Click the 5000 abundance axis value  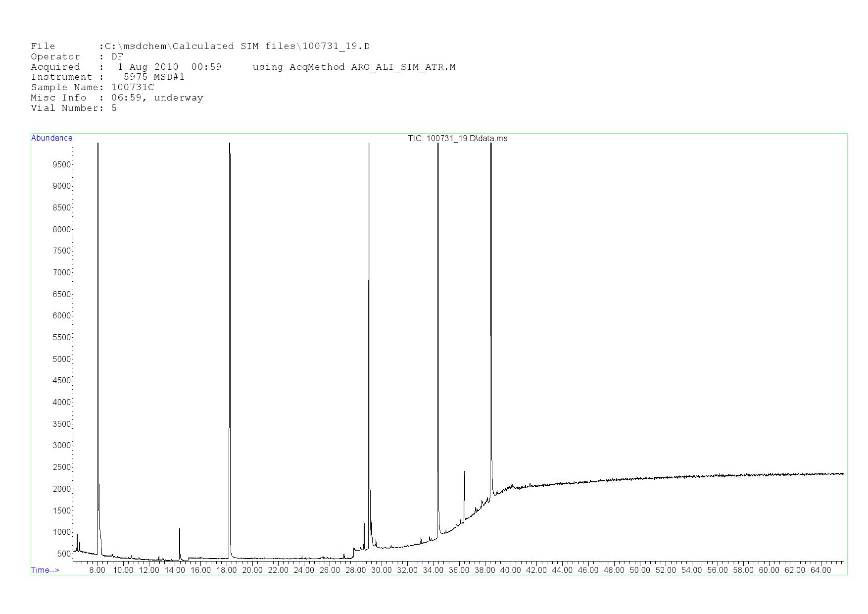(61, 359)
